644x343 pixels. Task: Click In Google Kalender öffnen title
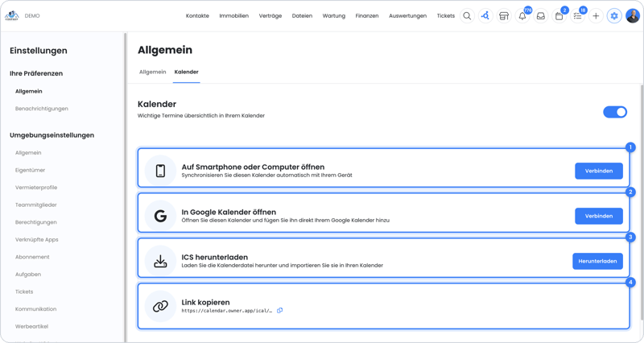229,212
